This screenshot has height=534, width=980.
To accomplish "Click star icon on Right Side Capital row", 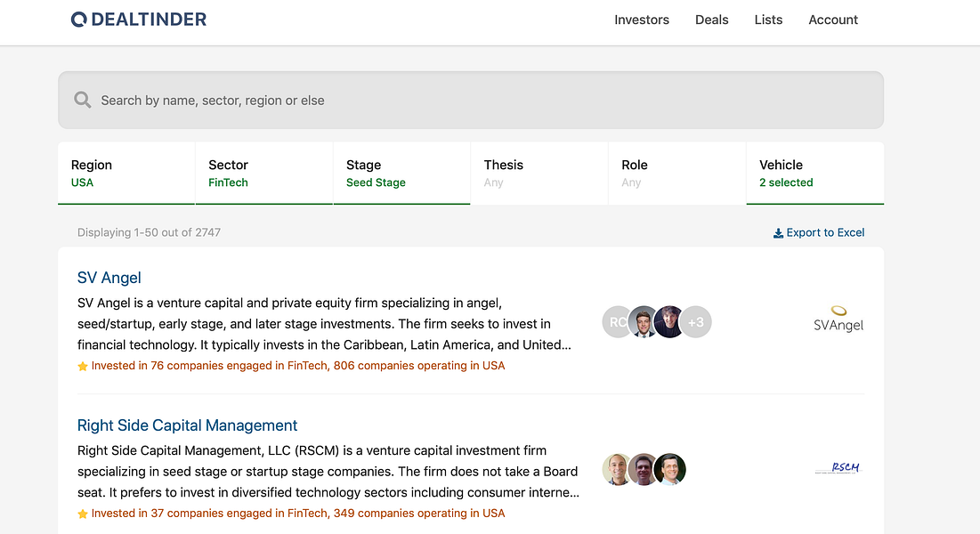I will point(83,514).
